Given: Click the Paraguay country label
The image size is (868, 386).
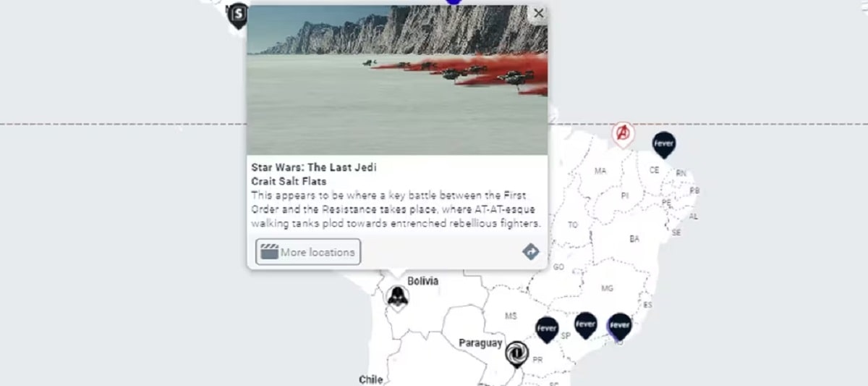Looking at the screenshot, I should [x=480, y=343].
